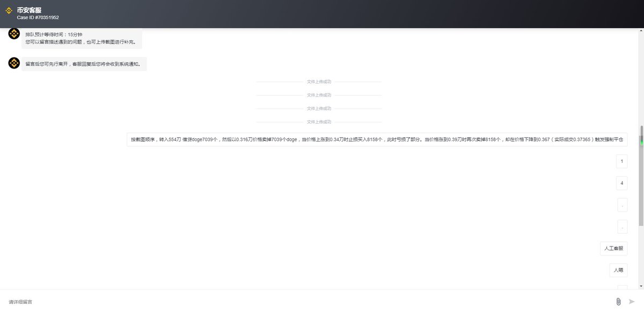Send the message with the arrow icon
The image size is (644, 314).
coord(632,302)
